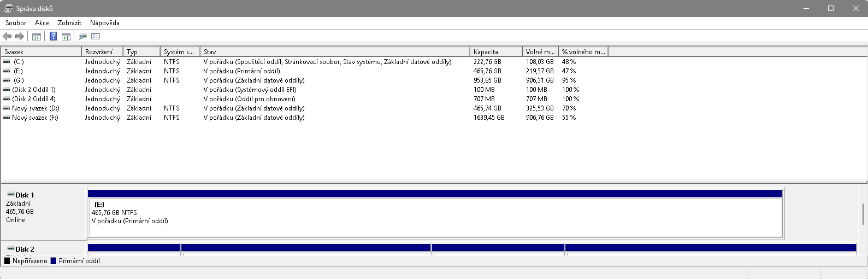868x279 pixels.
Task: Open the checklist settings toolbar icon
Action: (96, 37)
